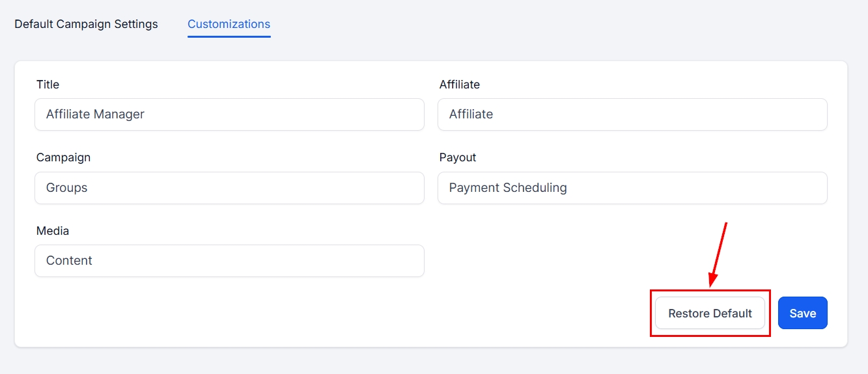Click the Campaign label text
This screenshot has height=374, width=868.
[63, 157]
